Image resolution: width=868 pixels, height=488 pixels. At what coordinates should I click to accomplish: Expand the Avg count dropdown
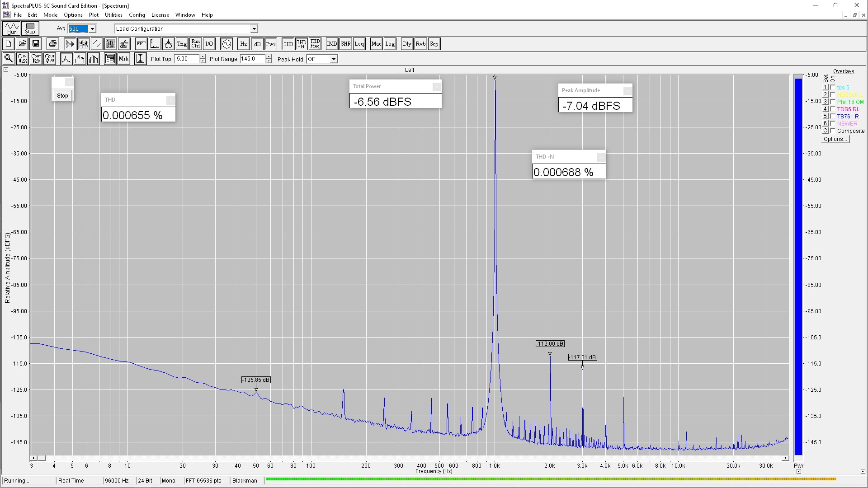(x=92, y=29)
